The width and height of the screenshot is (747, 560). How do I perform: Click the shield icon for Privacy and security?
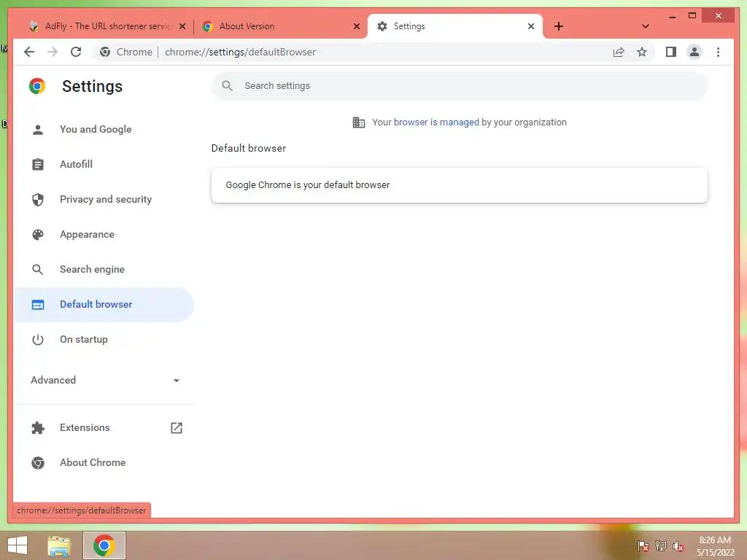[38, 200]
